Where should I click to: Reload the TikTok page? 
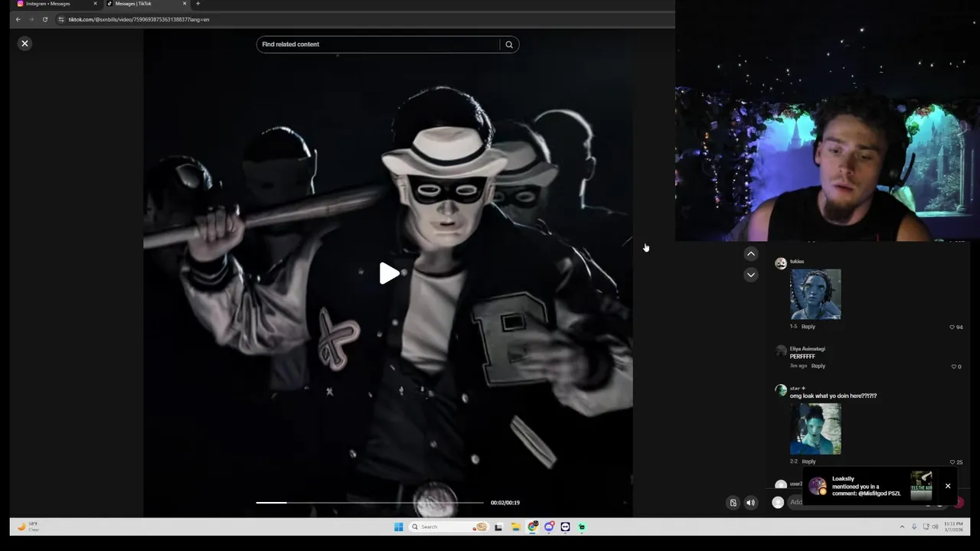pos(45,19)
